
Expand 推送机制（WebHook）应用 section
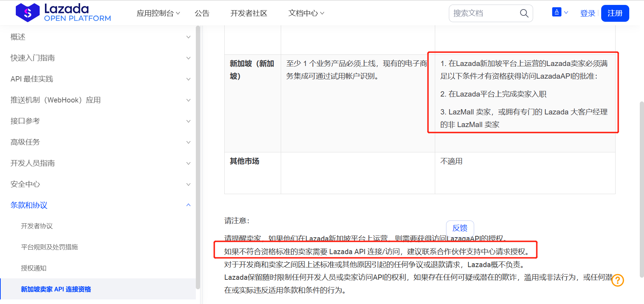[100, 100]
